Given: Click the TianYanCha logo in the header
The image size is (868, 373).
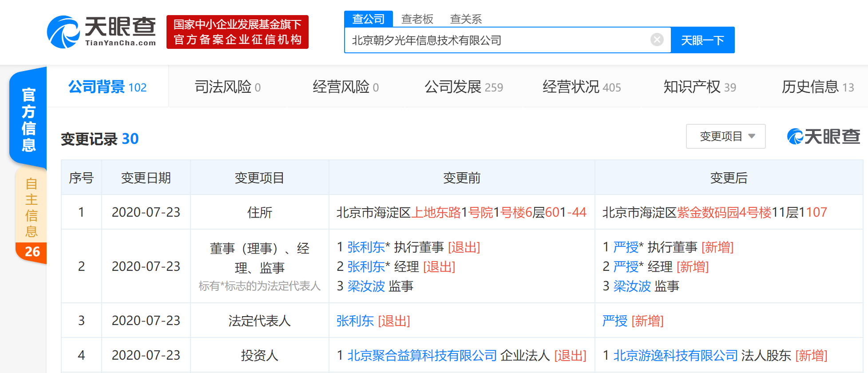Looking at the screenshot, I should (102, 32).
